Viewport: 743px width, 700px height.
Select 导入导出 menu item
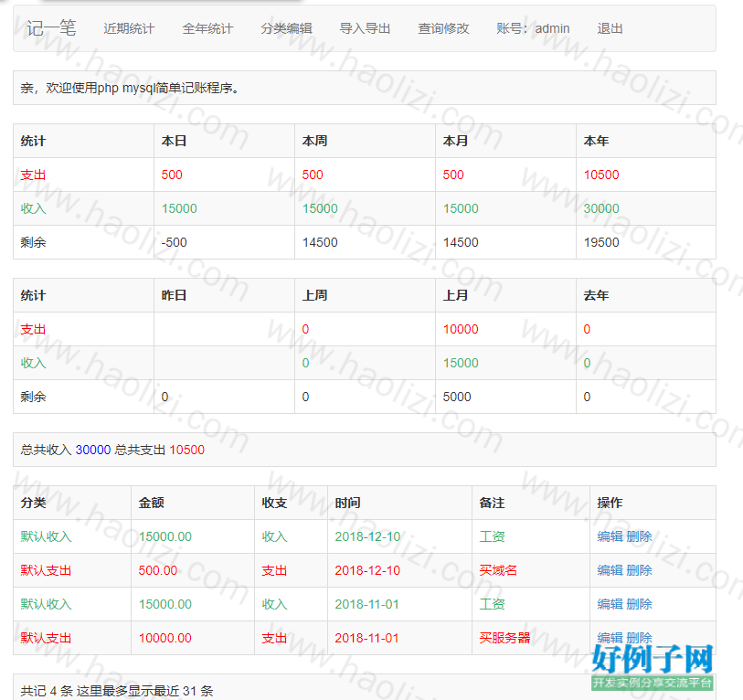click(365, 28)
